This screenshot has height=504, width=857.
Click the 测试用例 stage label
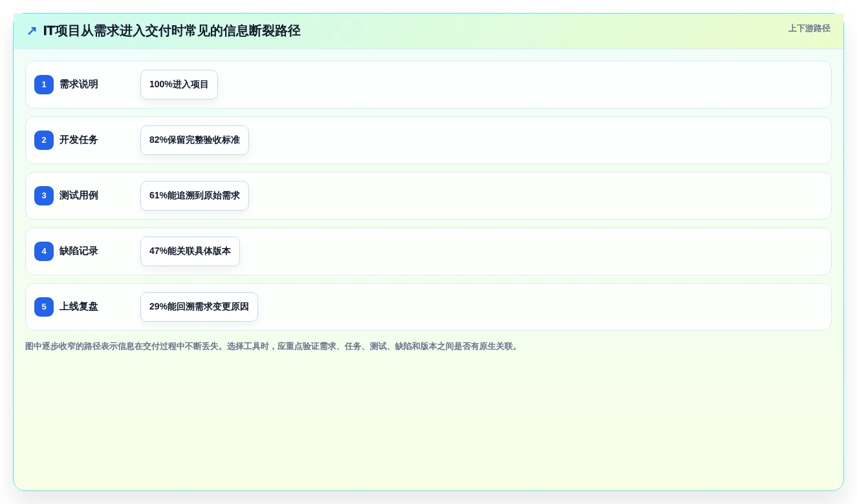pos(79,196)
